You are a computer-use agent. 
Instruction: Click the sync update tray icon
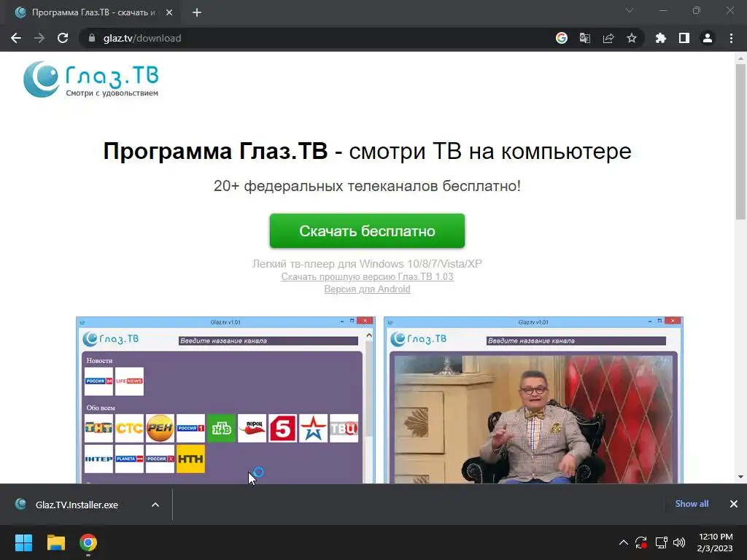[641, 542]
